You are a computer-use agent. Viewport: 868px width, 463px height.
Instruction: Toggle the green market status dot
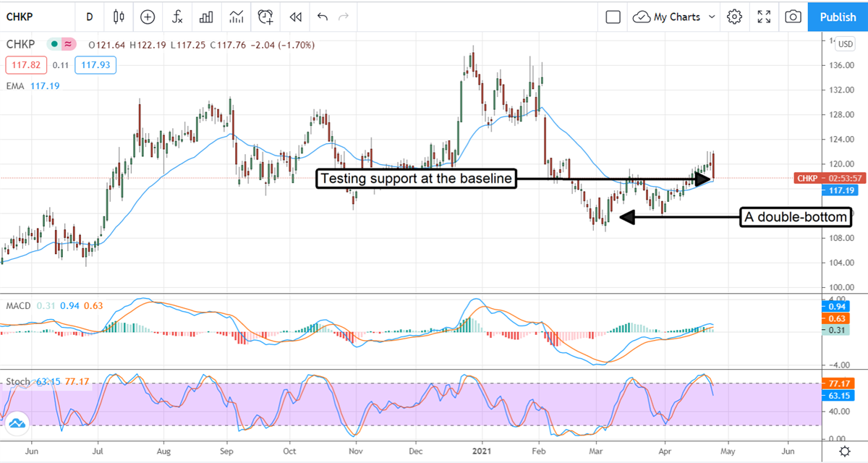(x=54, y=44)
